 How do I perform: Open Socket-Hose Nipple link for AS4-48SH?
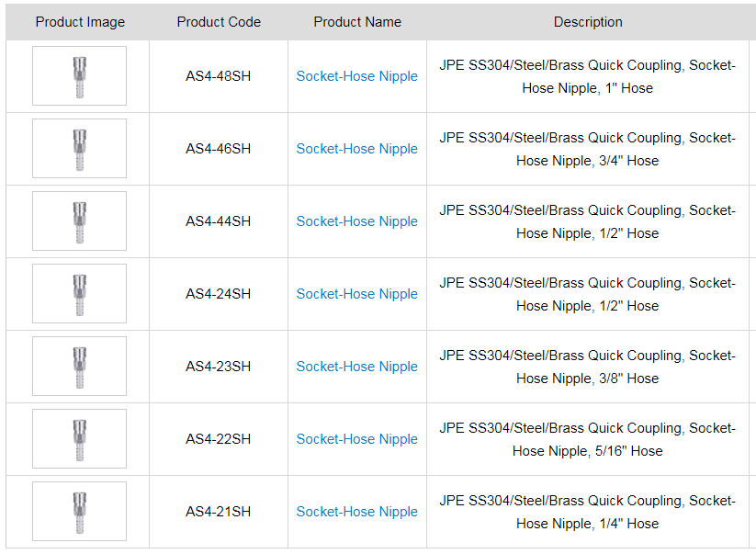356,76
